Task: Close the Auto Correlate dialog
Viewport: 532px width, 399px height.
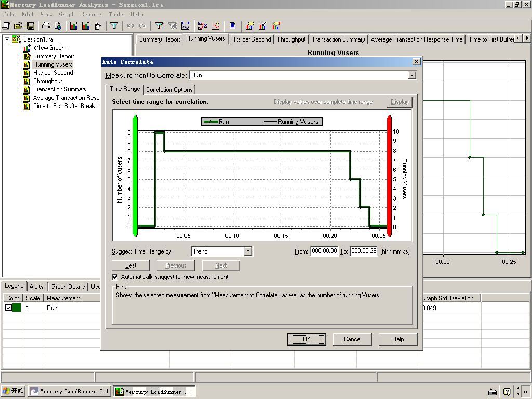Action: pyautogui.click(x=417, y=62)
